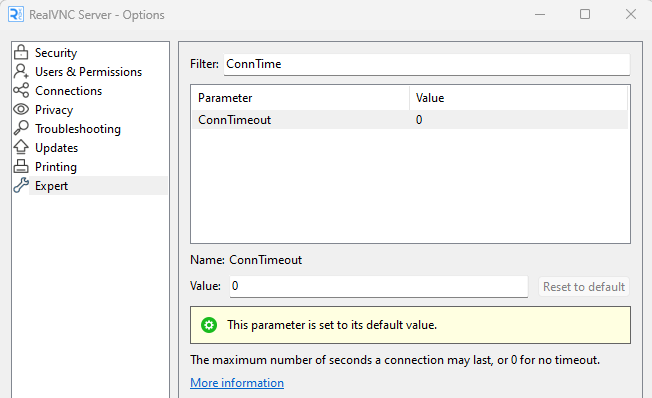Click the connection timeout description text
The width and height of the screenshot is (652, 398).
click(x=395, y=360)
